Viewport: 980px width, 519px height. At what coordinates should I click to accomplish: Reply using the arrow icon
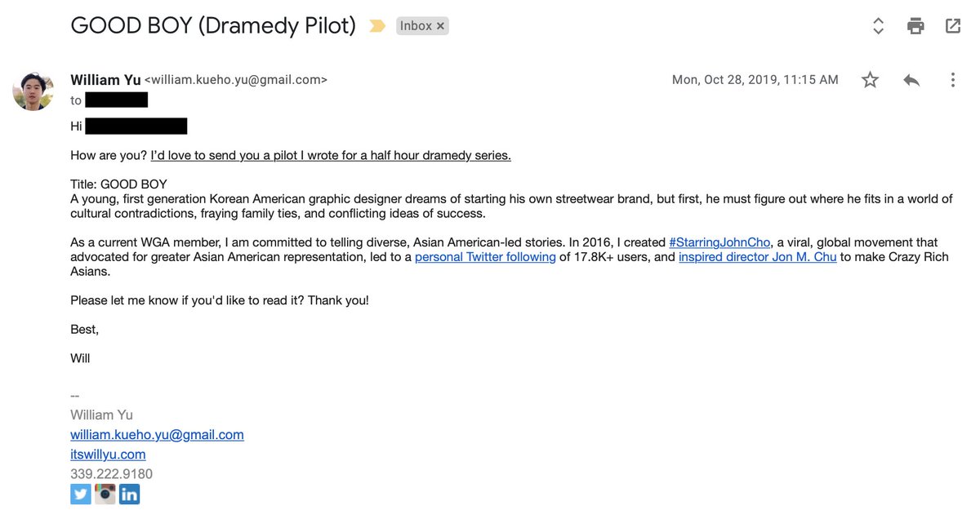911,80
